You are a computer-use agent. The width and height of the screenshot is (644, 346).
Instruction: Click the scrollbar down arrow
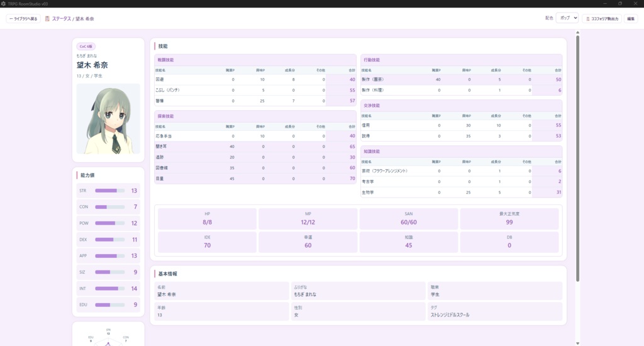pyautogui.click(x=577, y=343)
